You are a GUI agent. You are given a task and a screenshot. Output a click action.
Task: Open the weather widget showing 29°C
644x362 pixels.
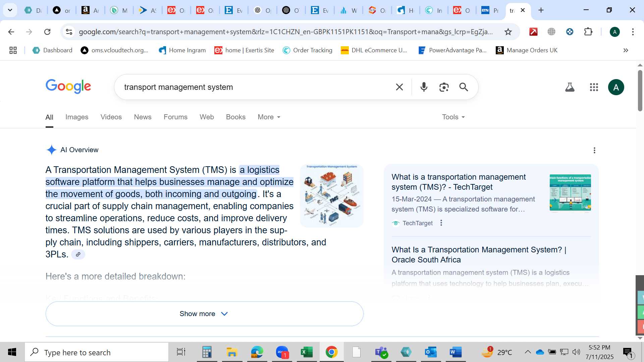click(x=496, y=352)
